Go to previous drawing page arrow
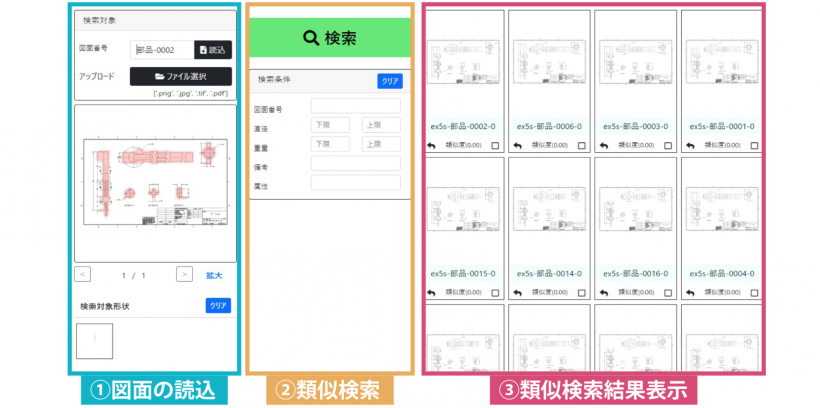This screenshot has width=820, height=408. (83, 274)
